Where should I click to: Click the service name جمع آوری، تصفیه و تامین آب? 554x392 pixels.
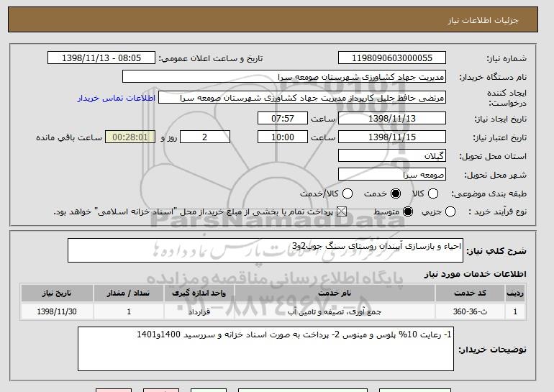(x=335, y=312)
